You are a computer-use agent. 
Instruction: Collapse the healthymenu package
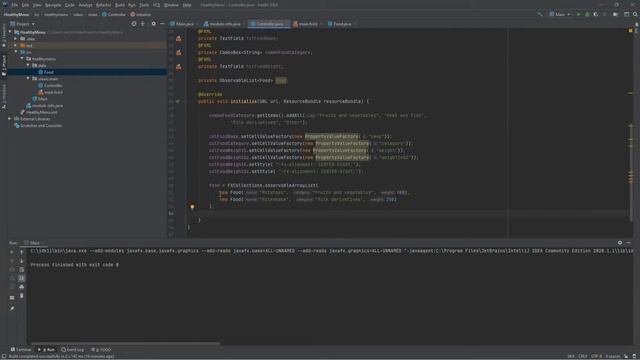[x=22, y=59]
